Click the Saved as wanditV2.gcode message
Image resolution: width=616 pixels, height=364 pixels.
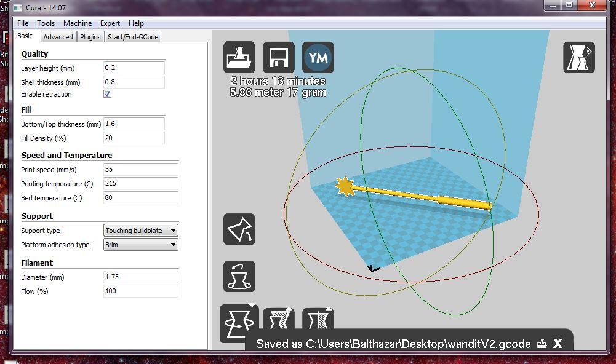coord(393,344)
